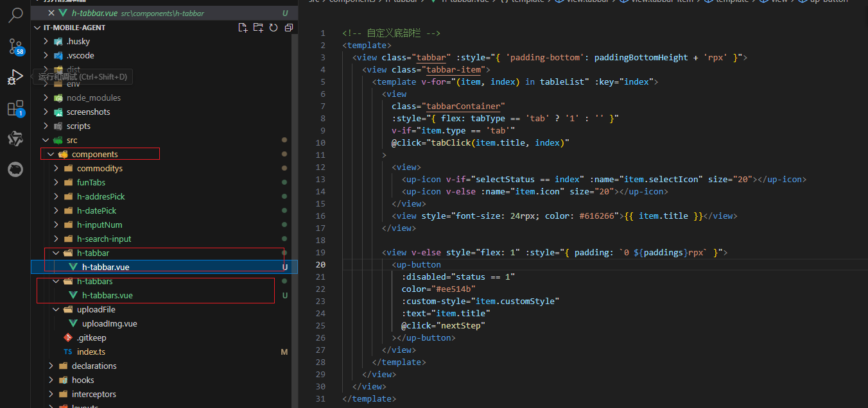Open the Run and Debug view

coord(15,77)
